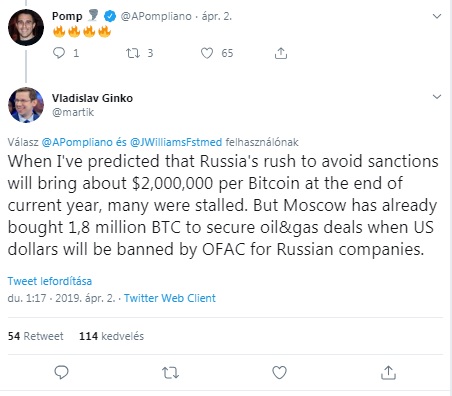This screenshot has width=452, height=396.
Task: Open the @martik handle under Vladislav Ginko
Action: coord(73,112)
